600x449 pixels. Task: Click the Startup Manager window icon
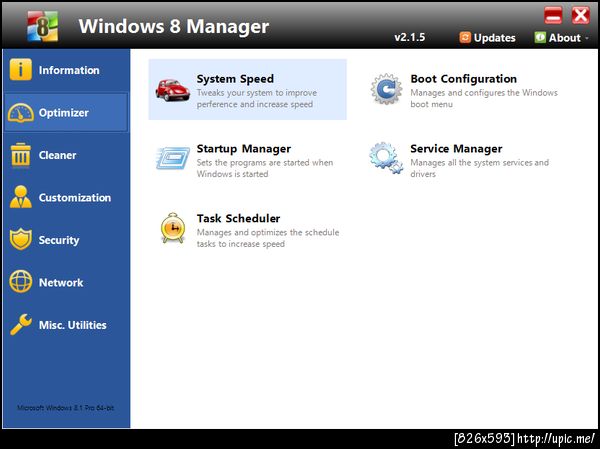click(x=173, y=158)
